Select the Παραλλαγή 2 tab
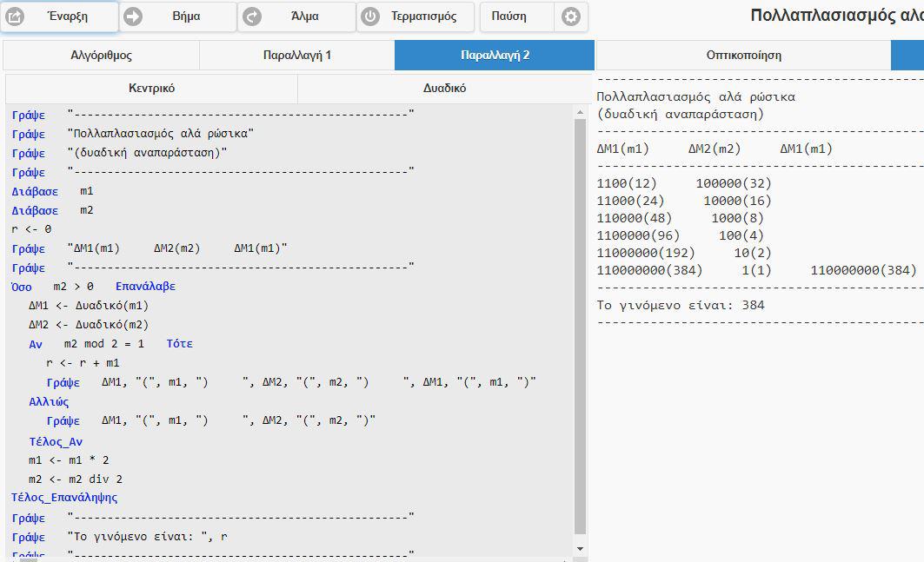 (x=495, y=56)
